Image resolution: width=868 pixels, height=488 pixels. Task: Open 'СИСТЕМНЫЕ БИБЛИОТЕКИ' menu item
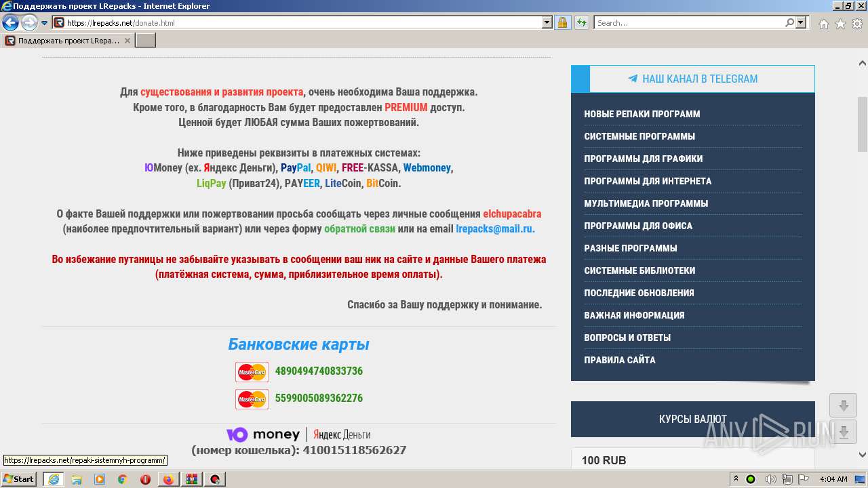639,270
